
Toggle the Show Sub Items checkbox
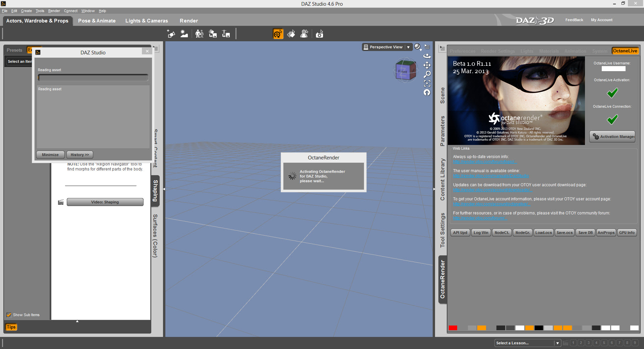pos(9,315)
